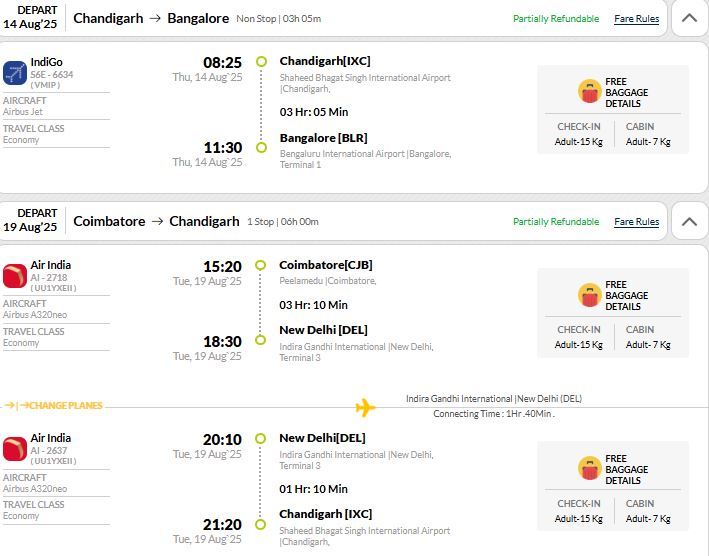Click the baggage icon on the IndiGo flight
This screenshot has height=556, width=709.
(589, 91)
